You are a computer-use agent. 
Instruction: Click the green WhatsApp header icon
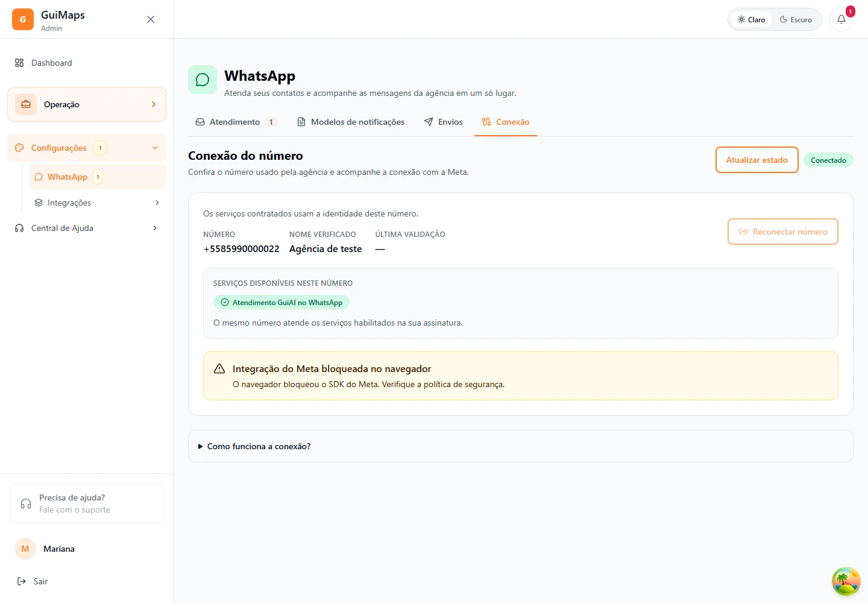click(x=203, y=80)
